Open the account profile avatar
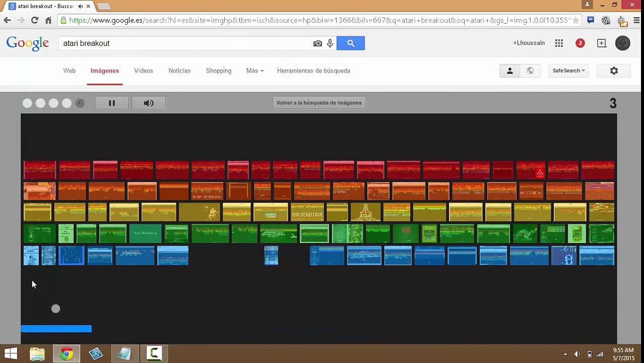Screen dimensions: 644x363 [623, 43]
